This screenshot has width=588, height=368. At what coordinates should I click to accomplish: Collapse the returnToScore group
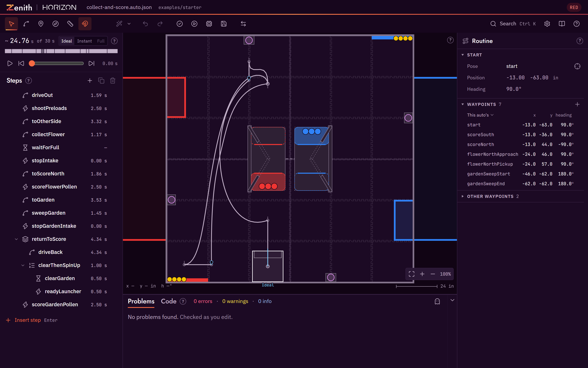pyautogui.click(x=16, y=239)
